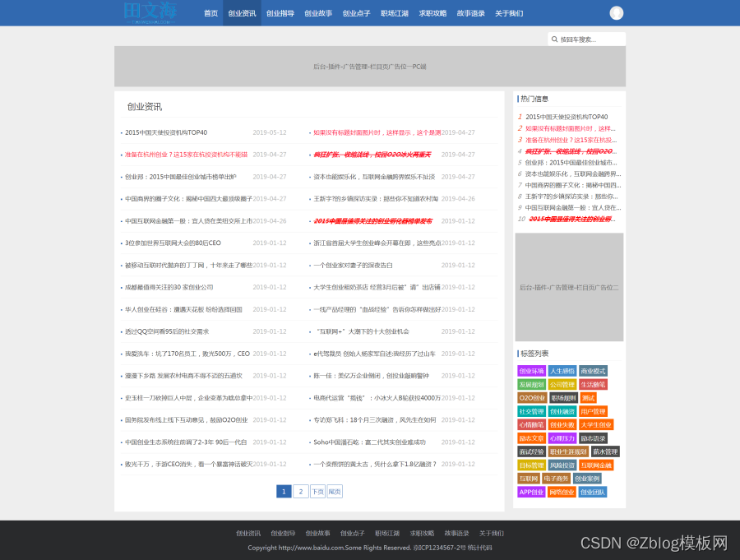Click the 互联网金融 tag
740x560 pixels.
click(597, 465)
